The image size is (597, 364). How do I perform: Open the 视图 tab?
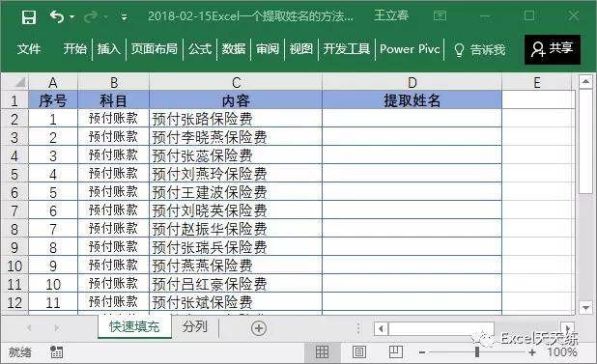[300, 48]
